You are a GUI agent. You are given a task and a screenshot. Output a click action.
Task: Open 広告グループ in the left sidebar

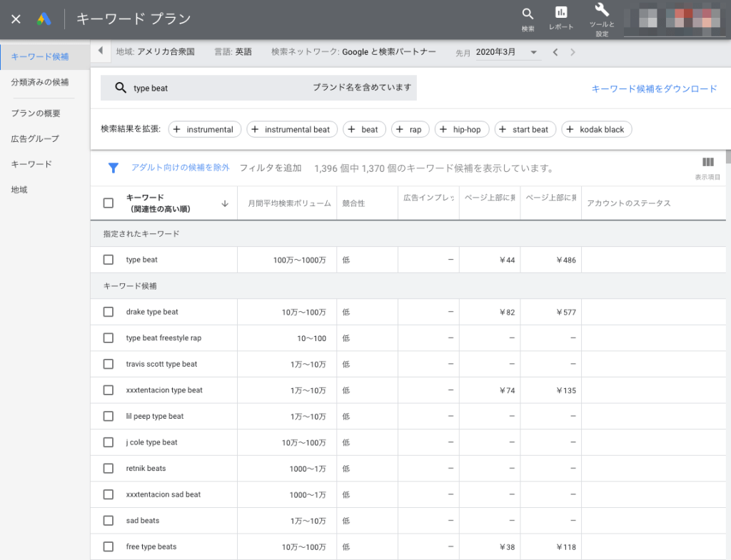click(35, 138)
